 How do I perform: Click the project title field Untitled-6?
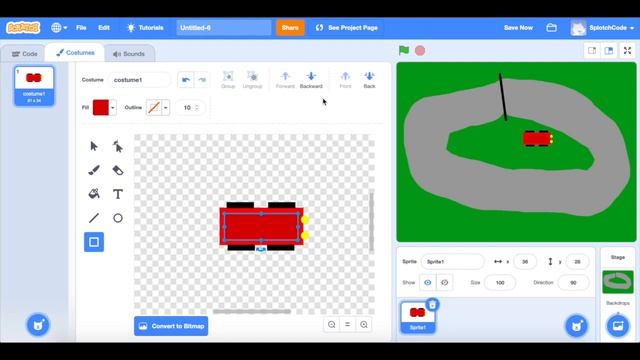tap(224, 28)
